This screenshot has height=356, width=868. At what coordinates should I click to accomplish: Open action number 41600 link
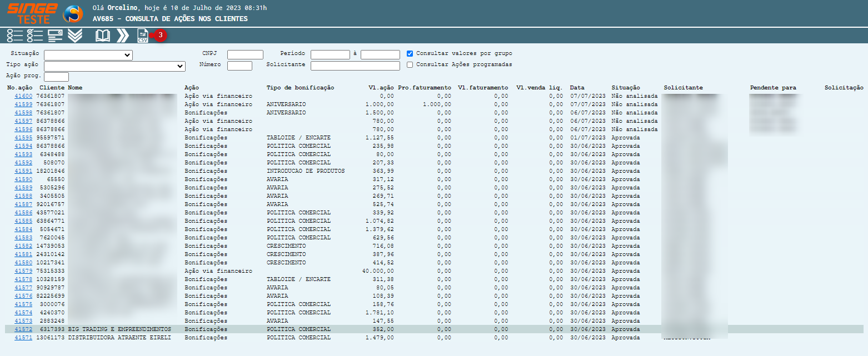click(x=23, y=96)
